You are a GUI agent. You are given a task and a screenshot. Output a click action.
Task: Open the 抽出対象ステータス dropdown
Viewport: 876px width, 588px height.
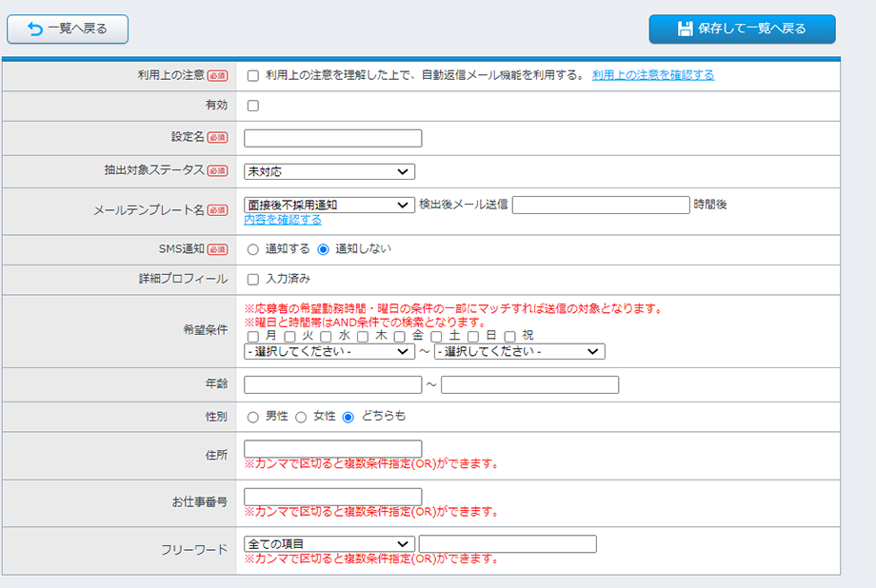click(x=329, y=172)
